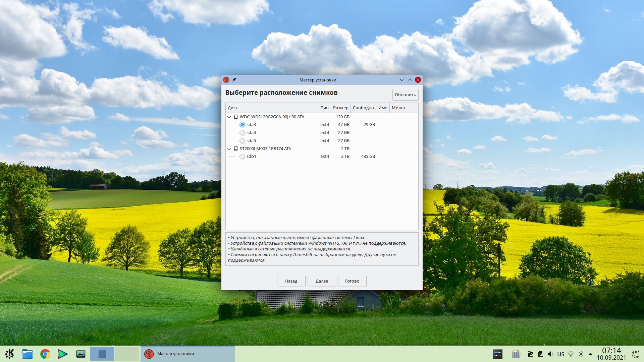The width and height of the screenshot is (644, 362).
Task: Click the volume speaker tray icon
Action: 550,354
